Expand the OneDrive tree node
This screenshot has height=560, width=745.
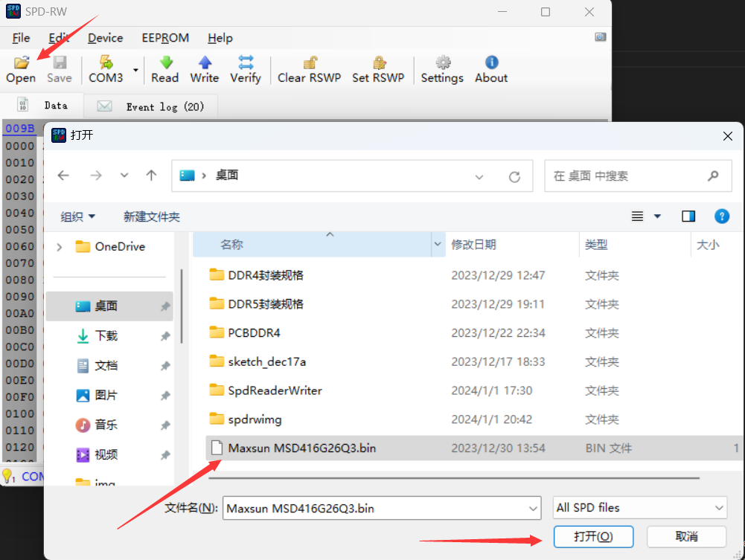point(60,247)
